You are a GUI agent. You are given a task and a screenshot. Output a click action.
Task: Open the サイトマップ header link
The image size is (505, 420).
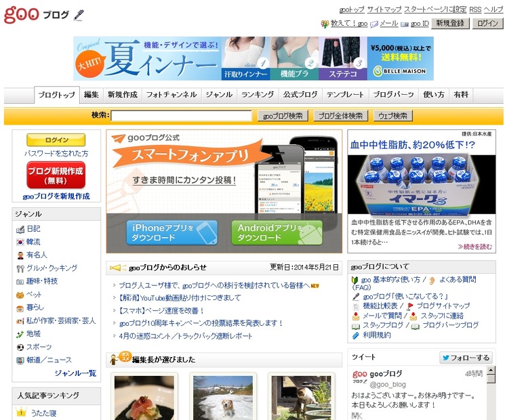pos(384,9)
